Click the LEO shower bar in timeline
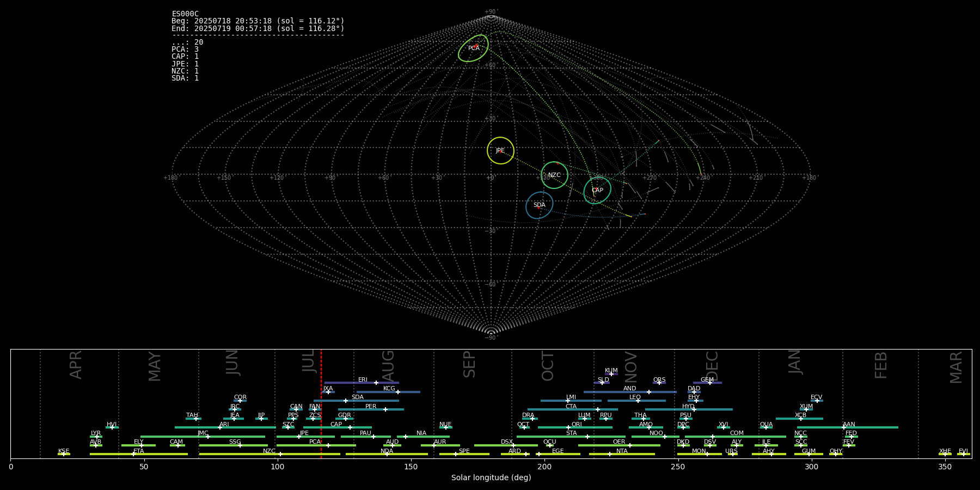 [x=636, y=401]
